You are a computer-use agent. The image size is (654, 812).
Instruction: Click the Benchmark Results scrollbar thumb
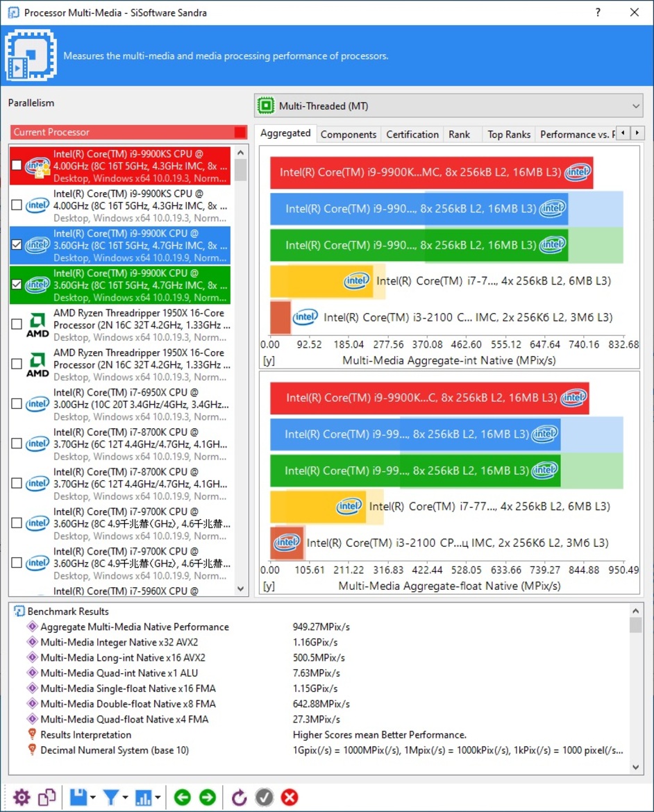(636, 625)
